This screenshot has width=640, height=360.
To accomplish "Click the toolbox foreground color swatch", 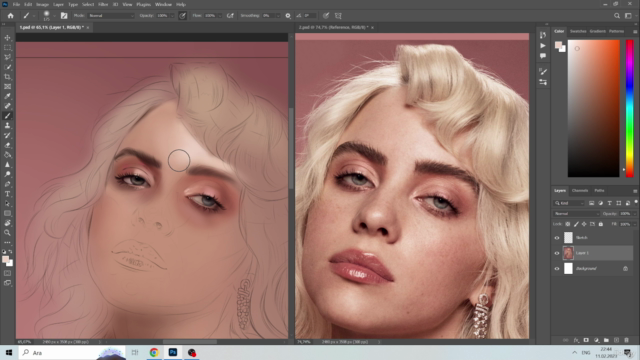I will pyautogui.click(x=5, y=260).
